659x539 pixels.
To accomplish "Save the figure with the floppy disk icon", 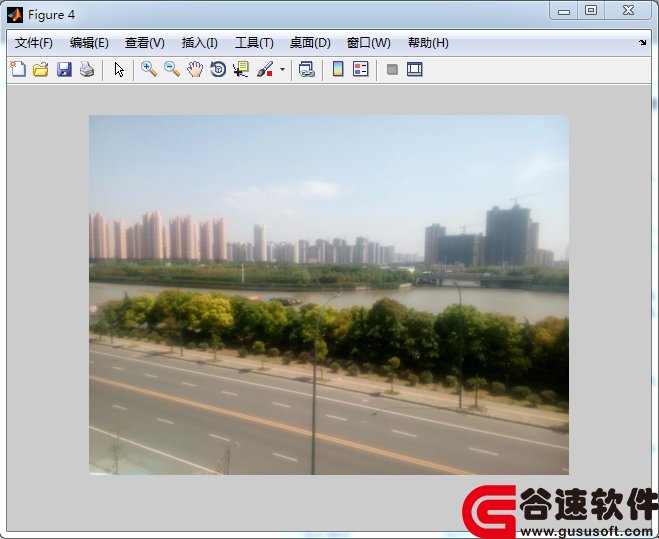I will coord(64,69).
